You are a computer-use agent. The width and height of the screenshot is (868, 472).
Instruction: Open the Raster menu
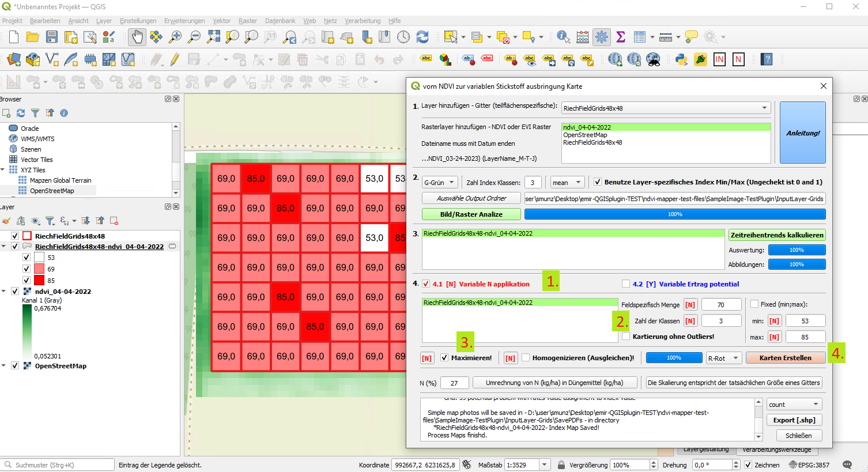point(248,21)
